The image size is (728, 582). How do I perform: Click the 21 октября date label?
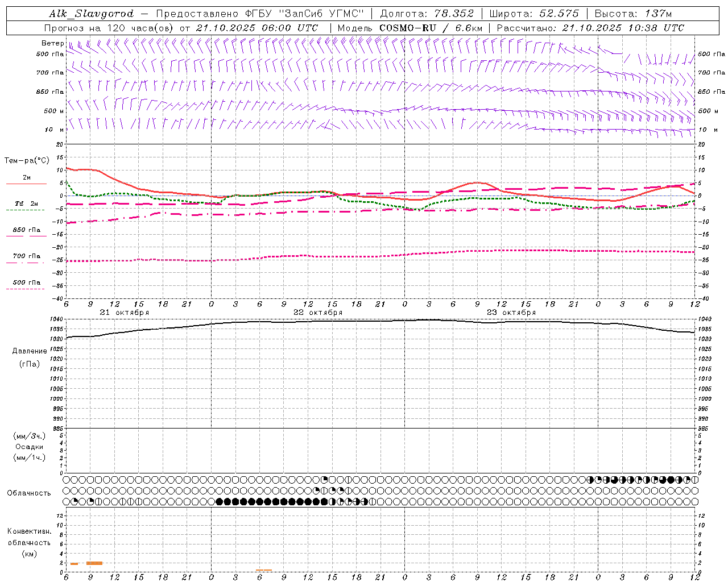125,313
